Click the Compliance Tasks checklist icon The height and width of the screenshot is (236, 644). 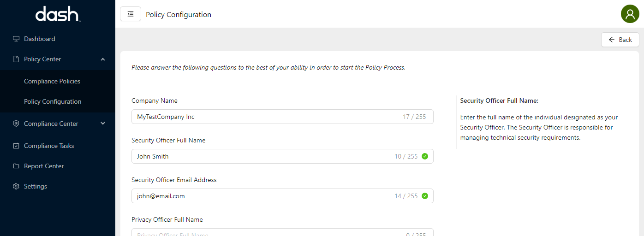[x=16, y=146]
